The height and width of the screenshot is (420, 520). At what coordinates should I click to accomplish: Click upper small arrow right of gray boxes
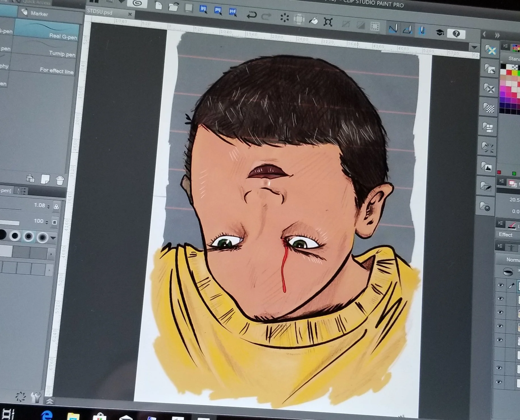point(51,254)
